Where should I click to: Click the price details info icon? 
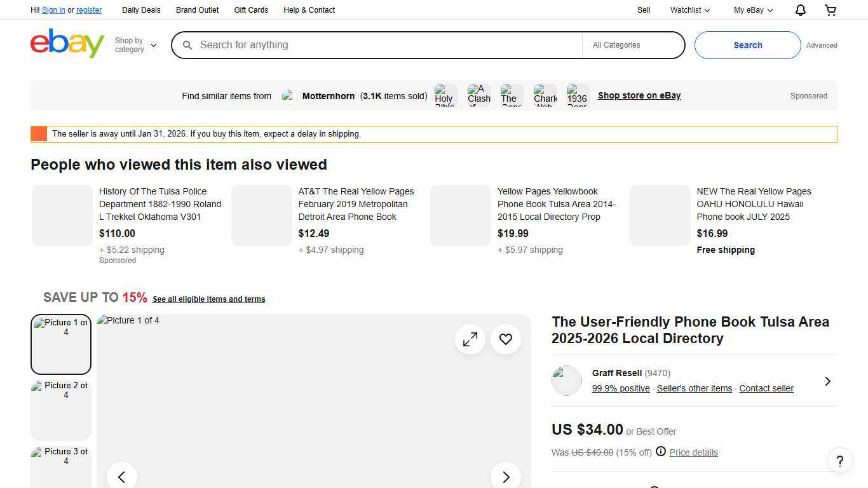click(x=661, y=452)
